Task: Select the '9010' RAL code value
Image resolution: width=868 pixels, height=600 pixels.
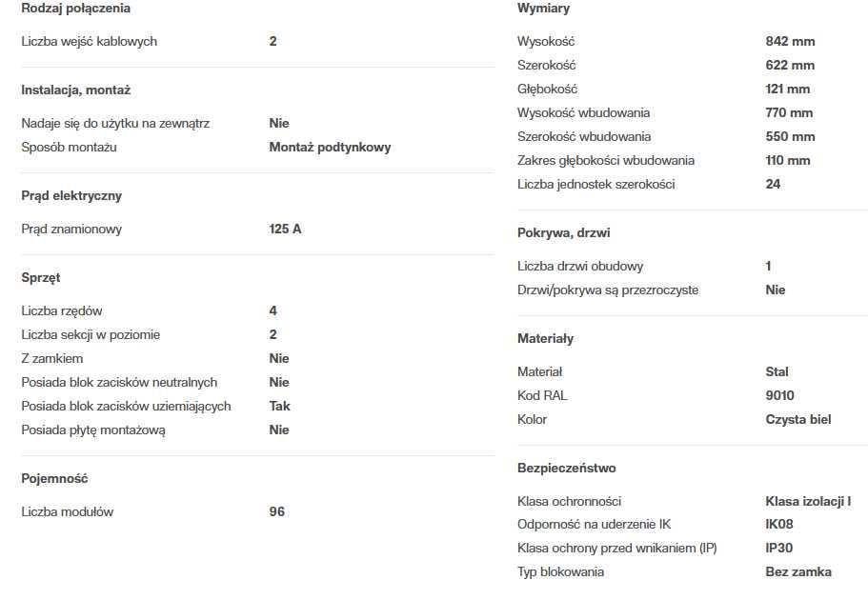Action: (x=779, y=396)
